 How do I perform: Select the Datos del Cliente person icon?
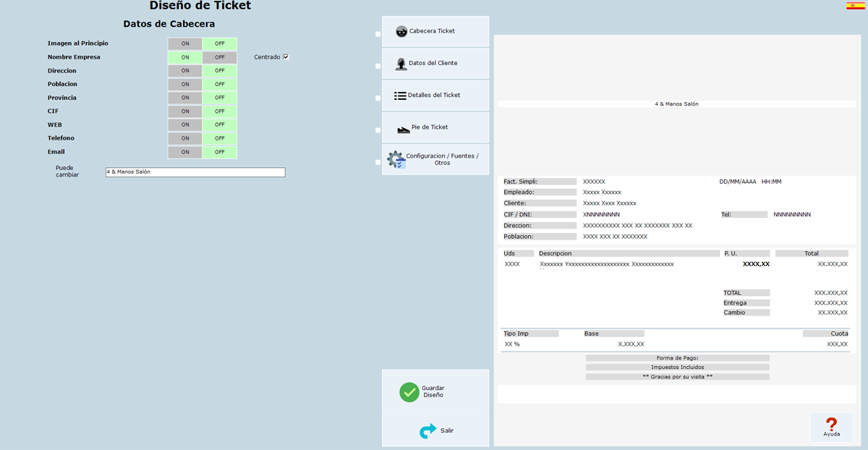tap(401, 64)
